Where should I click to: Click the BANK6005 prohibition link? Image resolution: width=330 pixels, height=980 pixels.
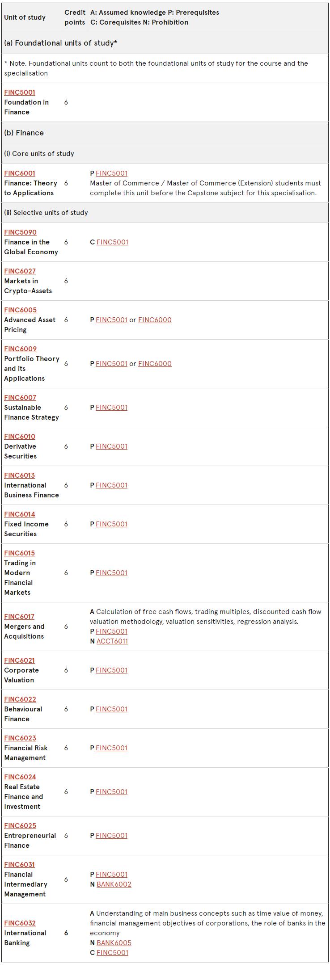114,943
